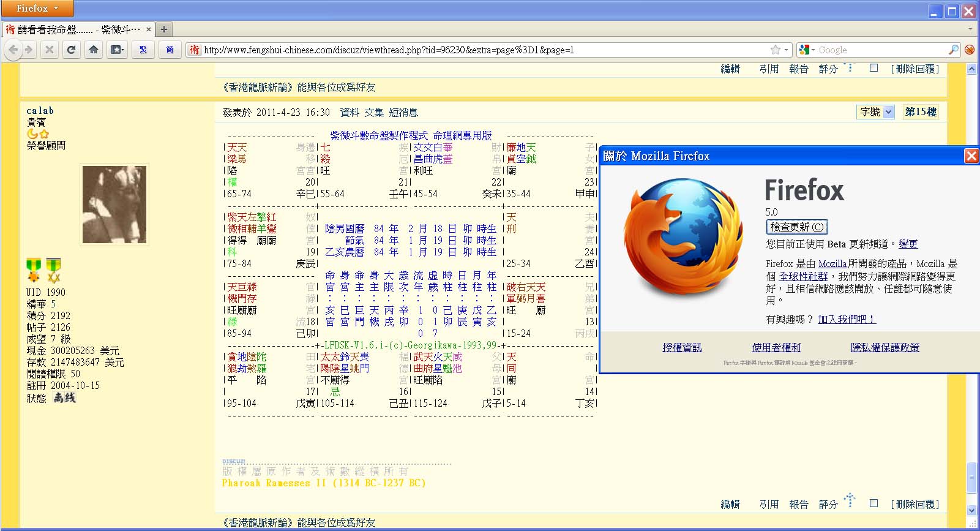The width and height of the screenshot is (980, 531).
Task: Click the bottom 刪除回覆 link
Action: [915, 504]
